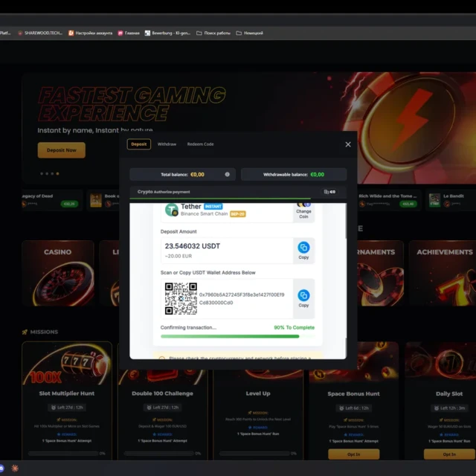
Task: Open the Bewerbung - KI-gen bookmark
Action: tap(167, 33)
